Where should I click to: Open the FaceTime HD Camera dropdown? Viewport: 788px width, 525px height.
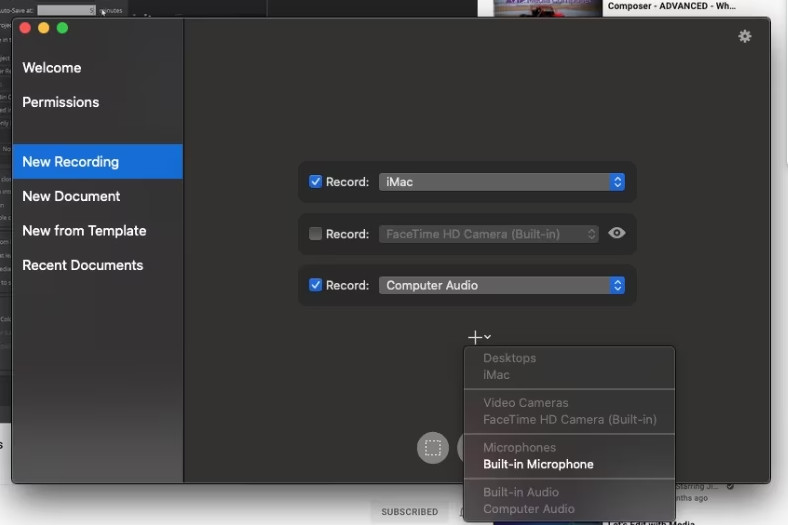pos(488,234)
